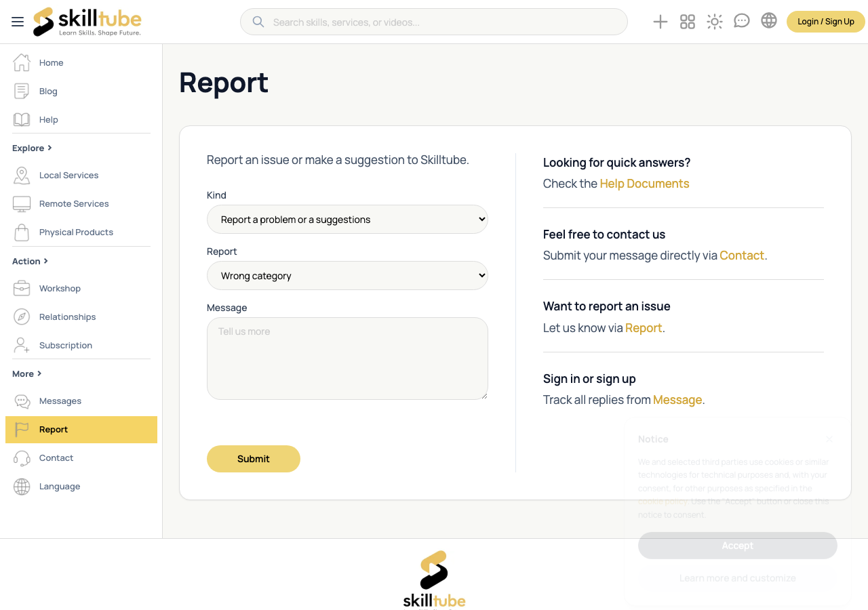This screenshot has height=610, width=868.
Task: Click the Relationships compass icon
Action: tap(22, 317)
